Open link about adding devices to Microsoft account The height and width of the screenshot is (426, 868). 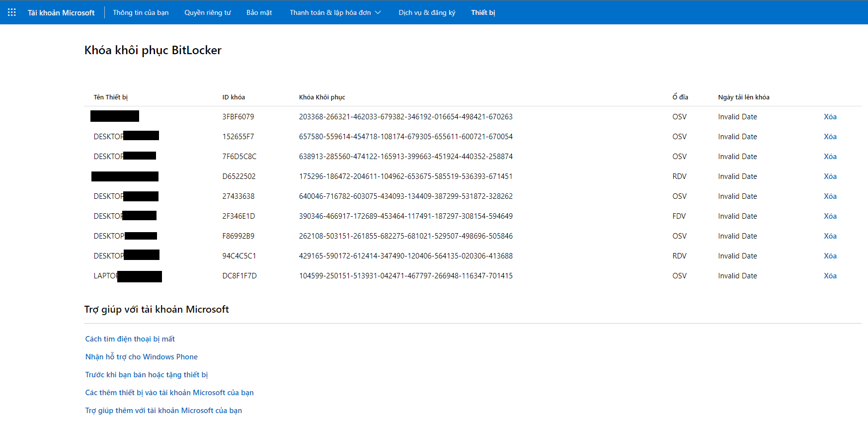(169, 393)
